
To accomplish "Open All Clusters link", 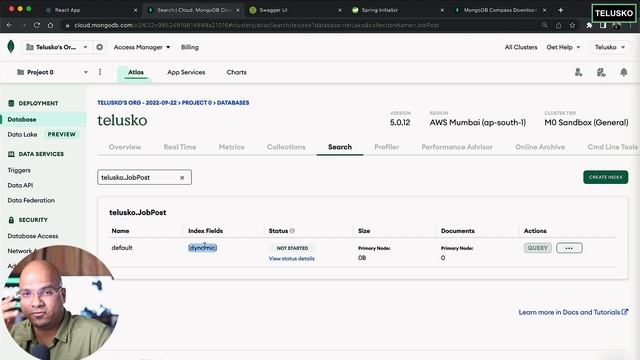I will (x=521, y=47).
